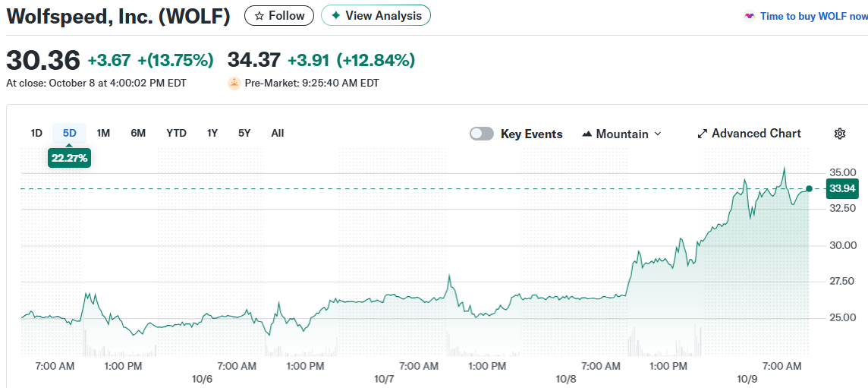Switch chart to 1M range
Image resolution: width=868 pixels, height=388 pixels.
(103, 133)
